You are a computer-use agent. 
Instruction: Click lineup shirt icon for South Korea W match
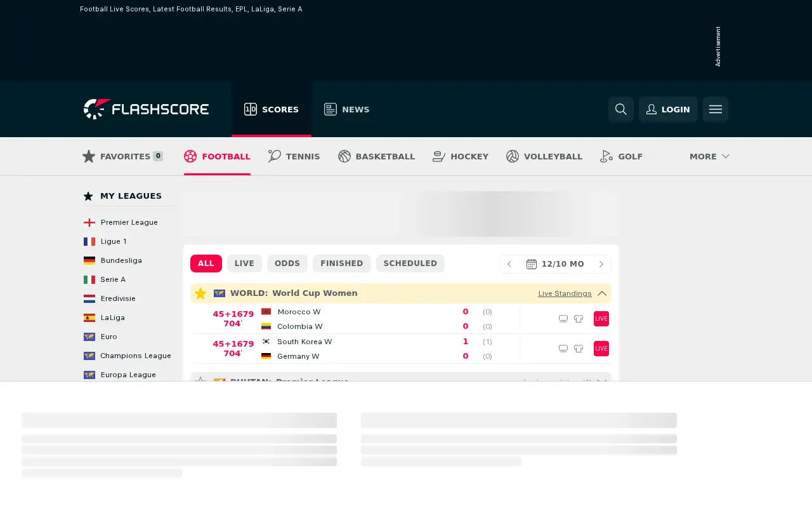click(x=579, y=349)
